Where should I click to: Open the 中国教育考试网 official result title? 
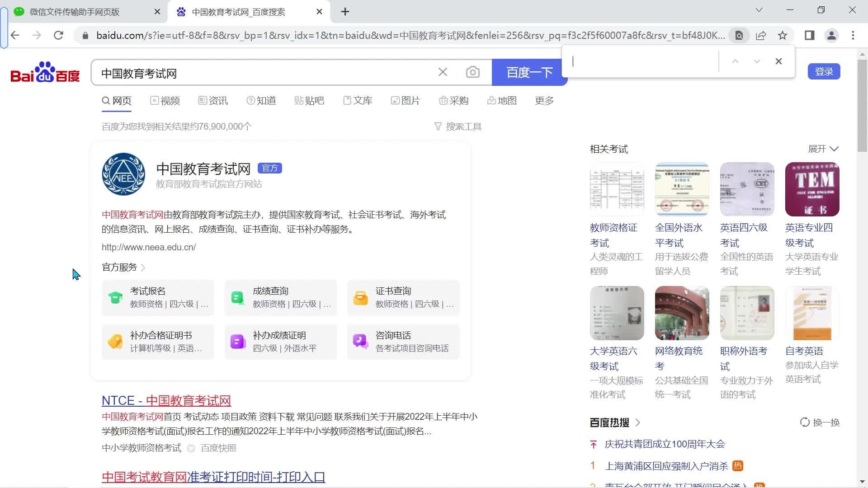click(203, 169)
